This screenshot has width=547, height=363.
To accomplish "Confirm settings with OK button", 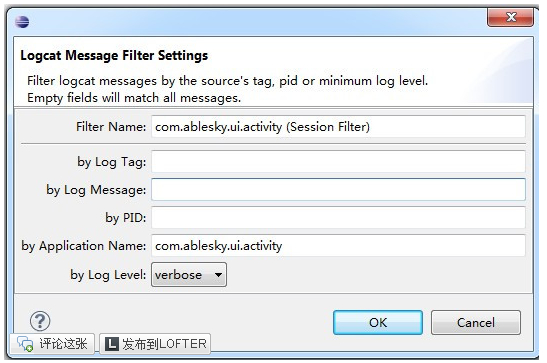I will click(378, 323).
